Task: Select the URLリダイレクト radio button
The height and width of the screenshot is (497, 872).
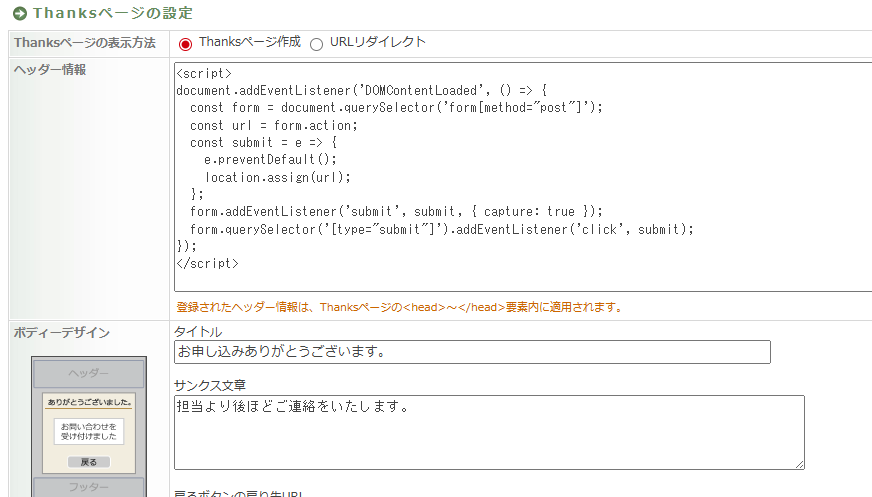Action: point(317,44)
